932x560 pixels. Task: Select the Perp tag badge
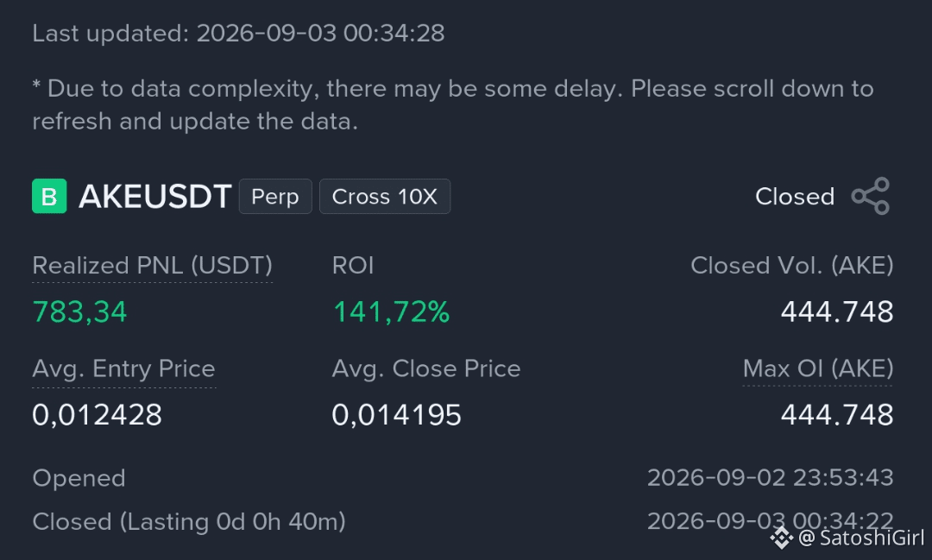275,196
